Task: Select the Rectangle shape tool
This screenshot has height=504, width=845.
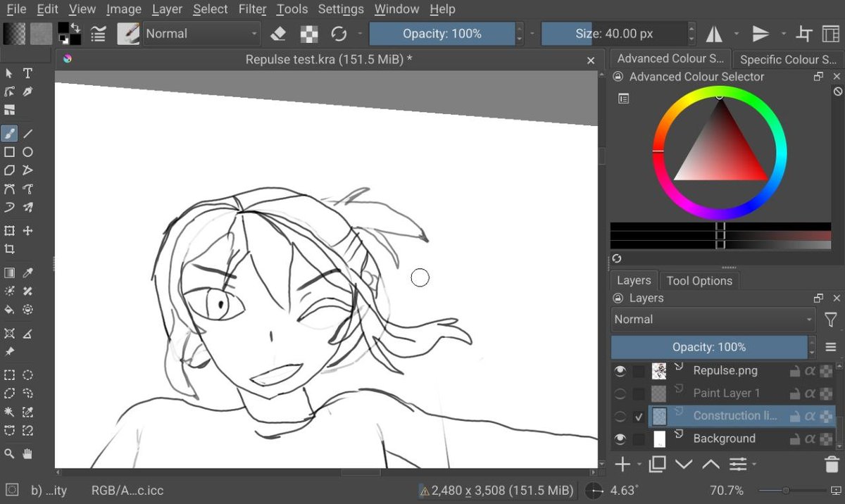Action: pyautogui.click(x=9, y=151)
